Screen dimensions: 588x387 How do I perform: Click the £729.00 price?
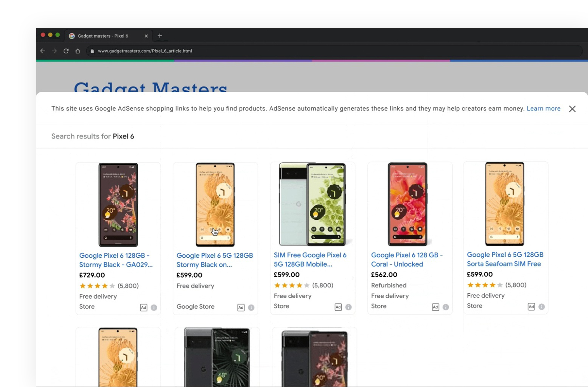pyautogui.click(x=92, y=275)
